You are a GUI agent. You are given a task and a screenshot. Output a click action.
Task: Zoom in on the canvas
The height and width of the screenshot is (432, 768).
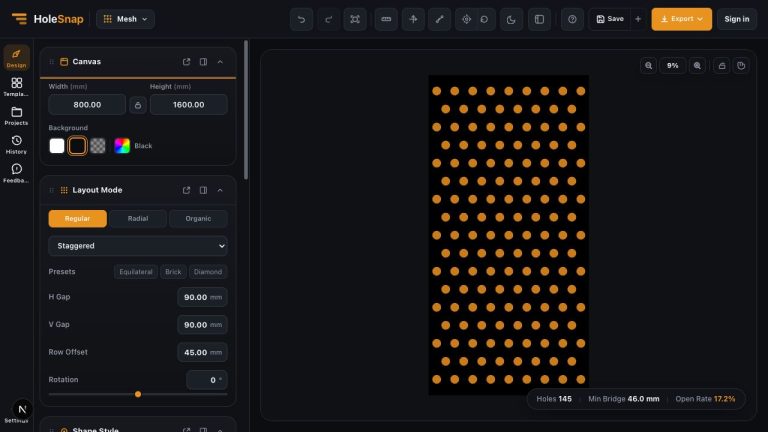[x=697, y=66]
